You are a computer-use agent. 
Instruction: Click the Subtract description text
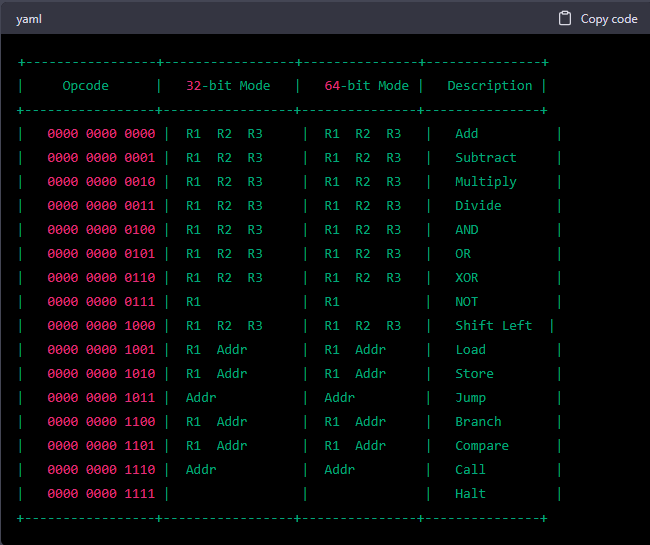tap(485, 158)
